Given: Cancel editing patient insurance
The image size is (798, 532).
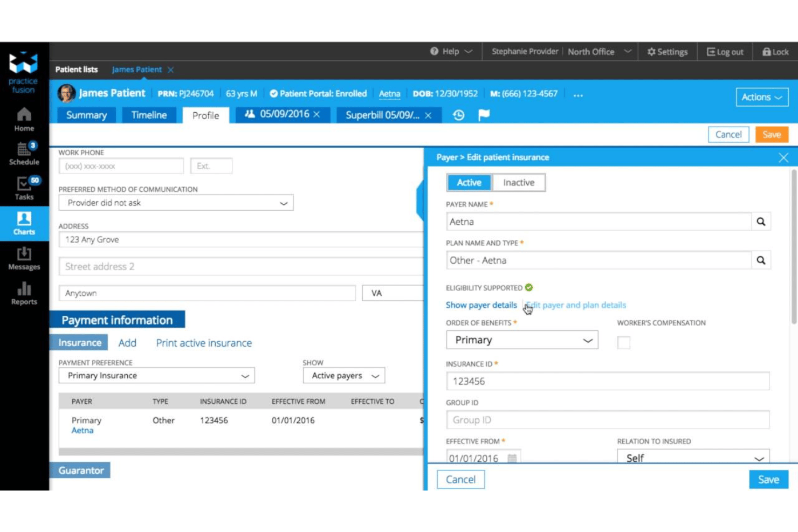Looking at the screenshot, I should (460, 480).
